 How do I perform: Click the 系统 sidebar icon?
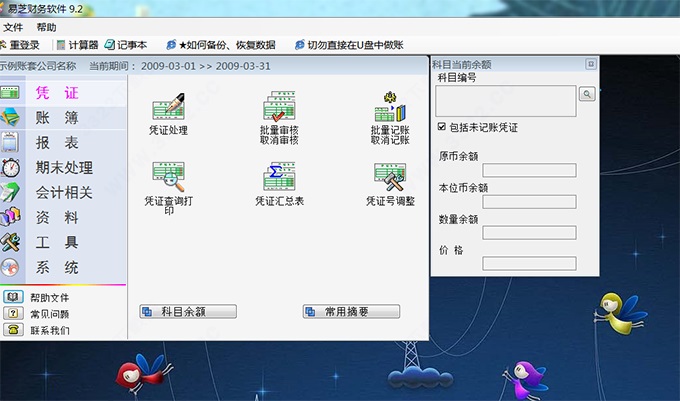click(10, 267)
